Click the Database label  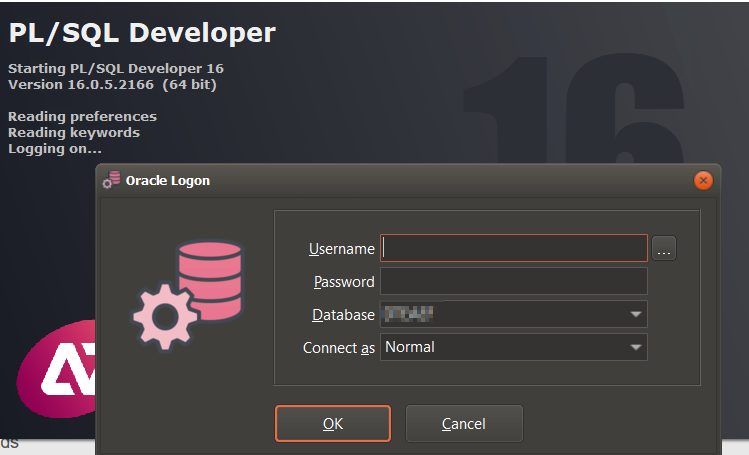click(343, 315)
